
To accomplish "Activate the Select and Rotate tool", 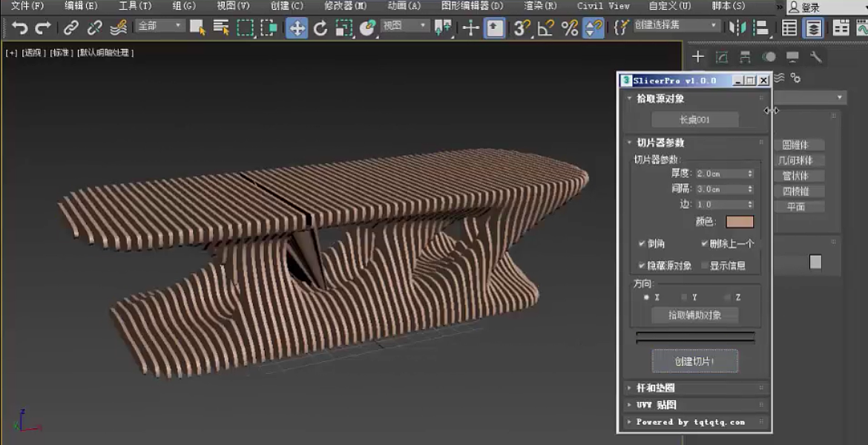I will (320, 28).
